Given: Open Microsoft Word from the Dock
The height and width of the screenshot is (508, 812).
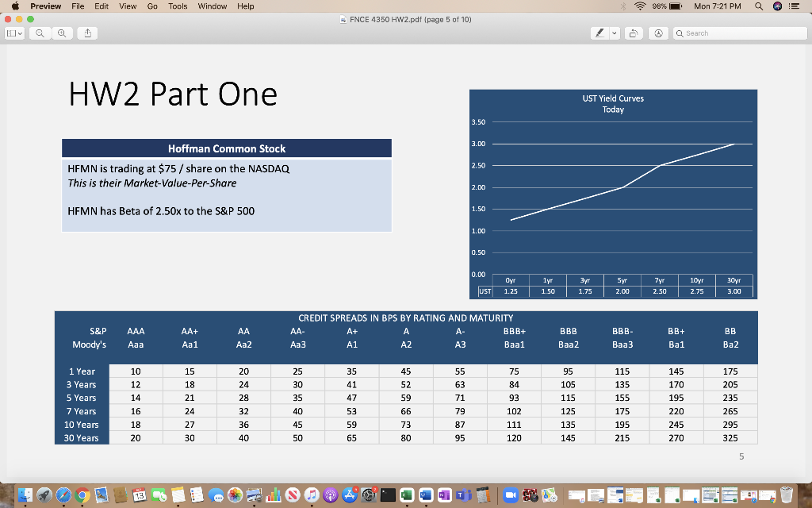Looking at the screenshot, I should click(x=426, y=495).
